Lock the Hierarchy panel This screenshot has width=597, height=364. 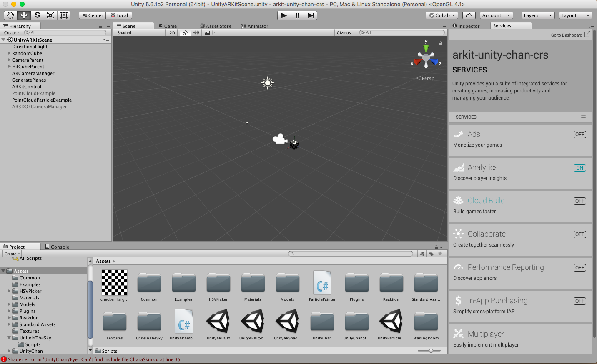point(100,27)
